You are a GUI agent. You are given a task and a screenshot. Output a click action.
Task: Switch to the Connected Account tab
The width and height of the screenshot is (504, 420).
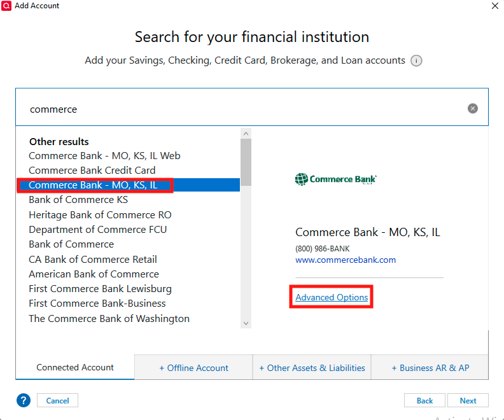(x=75, y=367)
